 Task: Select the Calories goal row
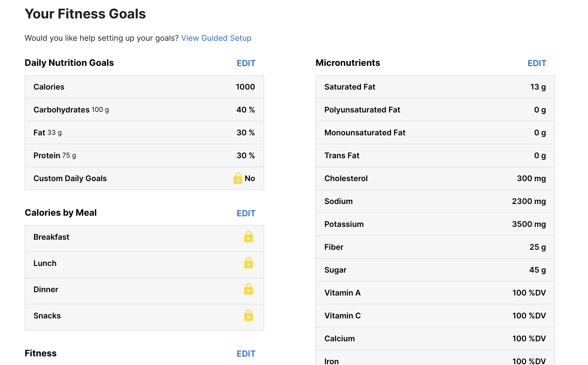coord(144,87)
